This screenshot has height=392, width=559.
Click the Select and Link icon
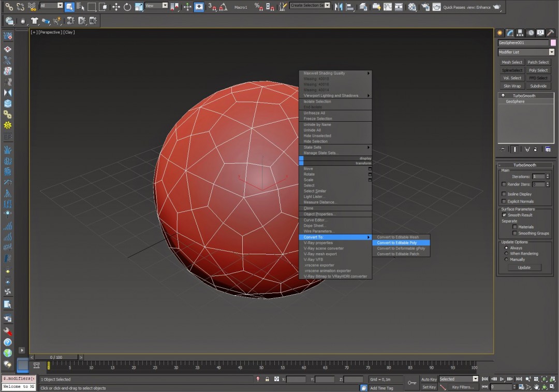coord(9,7)
